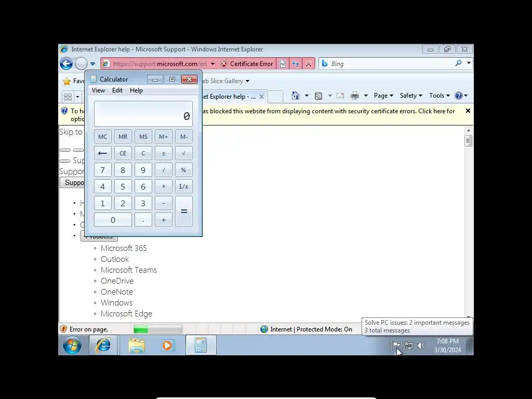Screen dimensions: 532x399
Task: Click Calculator MS memory store button
Action: (x=143, y=137)
